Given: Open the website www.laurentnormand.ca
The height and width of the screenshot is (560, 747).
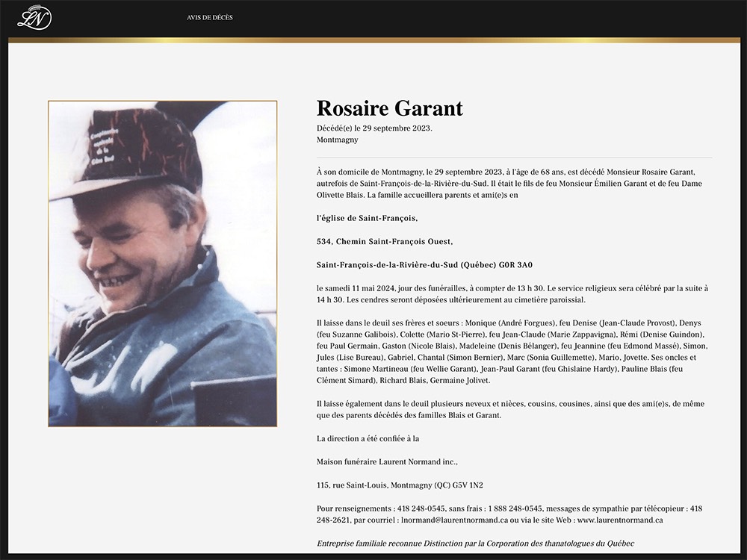Looking at the screenshot, I should tap(620, 520).
